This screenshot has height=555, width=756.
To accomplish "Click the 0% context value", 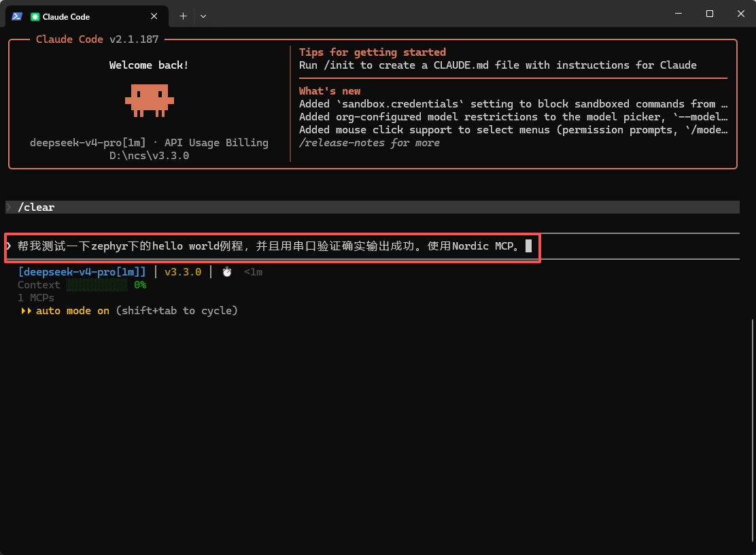I will point(140,285).
